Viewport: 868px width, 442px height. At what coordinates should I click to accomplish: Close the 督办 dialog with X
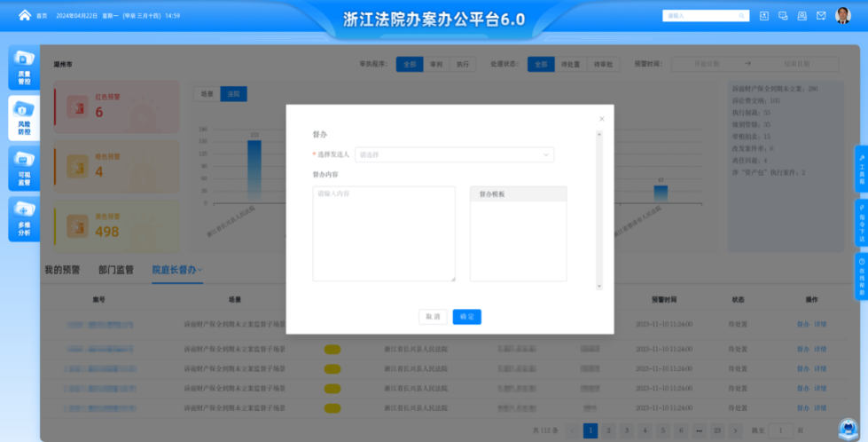click(601, 118)
